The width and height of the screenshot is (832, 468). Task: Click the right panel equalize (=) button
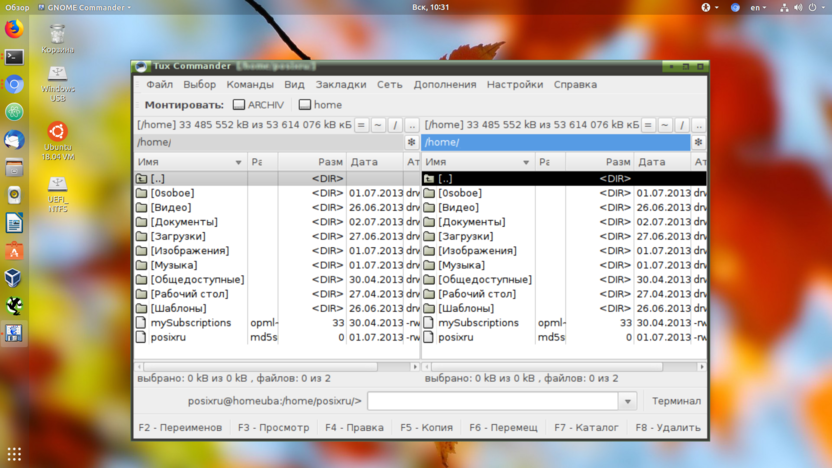pyautogui.click(x=648, y=125)
